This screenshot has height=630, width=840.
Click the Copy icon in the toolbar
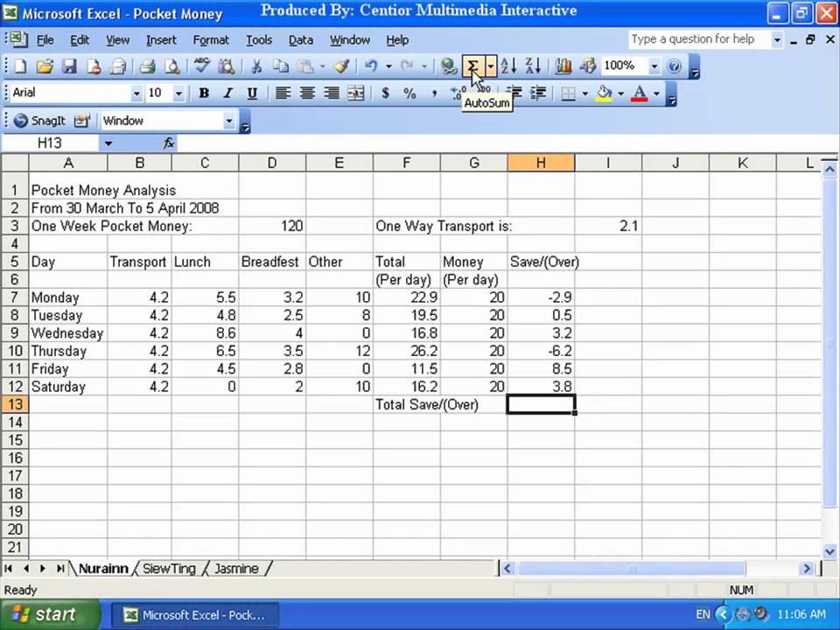(280, 66)
